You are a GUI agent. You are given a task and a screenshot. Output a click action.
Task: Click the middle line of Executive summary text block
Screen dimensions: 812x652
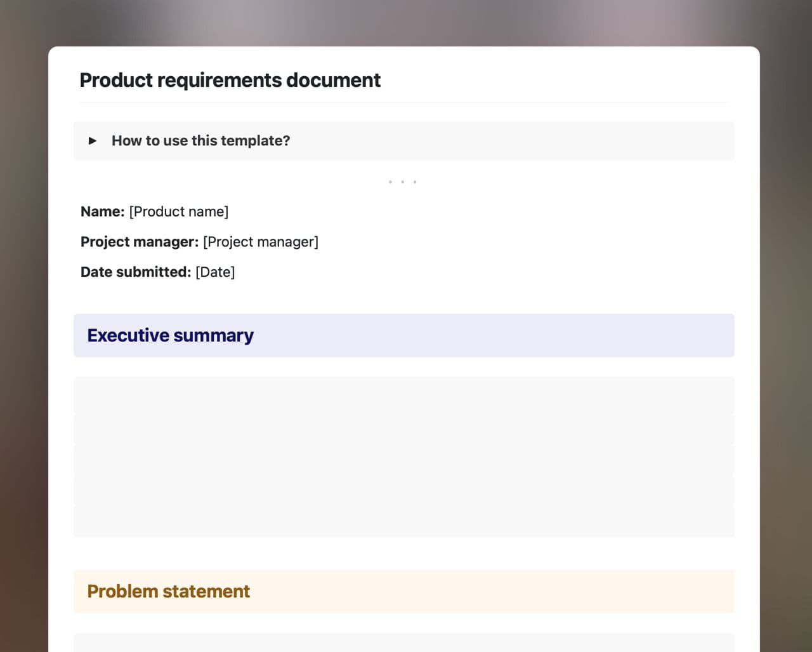403,458
